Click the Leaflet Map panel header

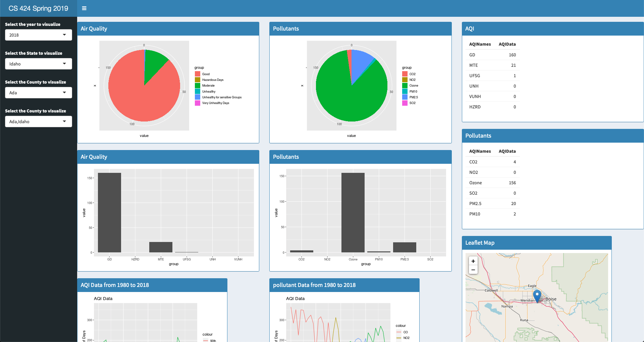click(x=537, y=243)
